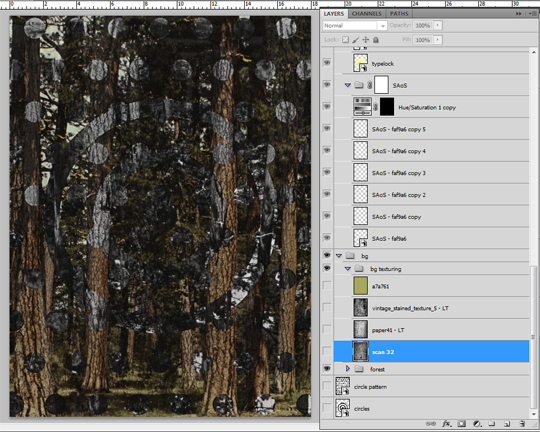Select the circles layer thumbnail
Screen dimensions: 540x432
tap(343, 408)
